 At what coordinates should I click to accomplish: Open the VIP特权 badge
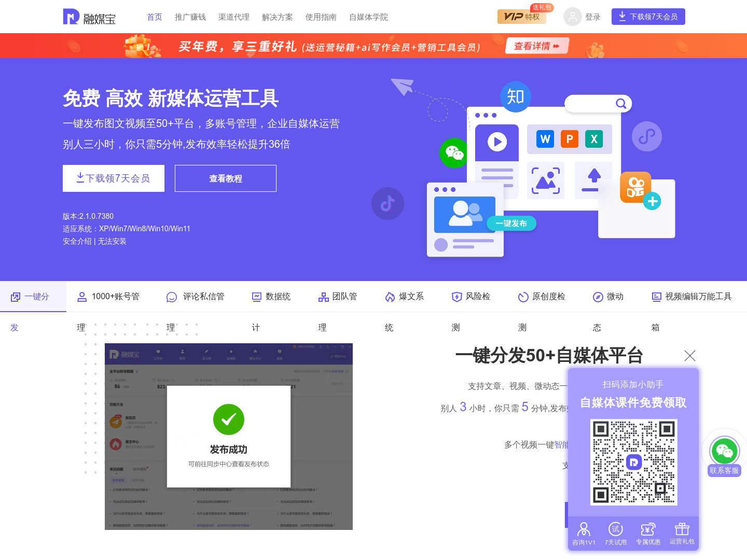click(521, 17)
